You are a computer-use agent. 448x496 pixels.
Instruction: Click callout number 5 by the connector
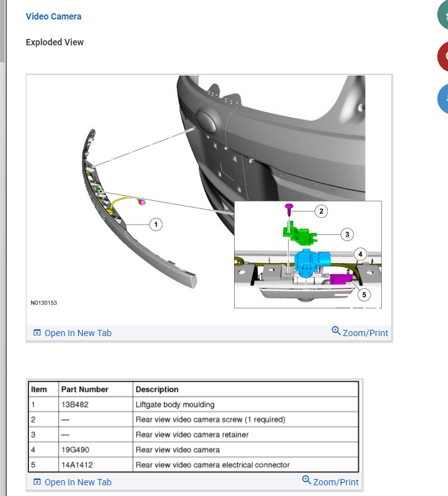click(x=364, y=295)
